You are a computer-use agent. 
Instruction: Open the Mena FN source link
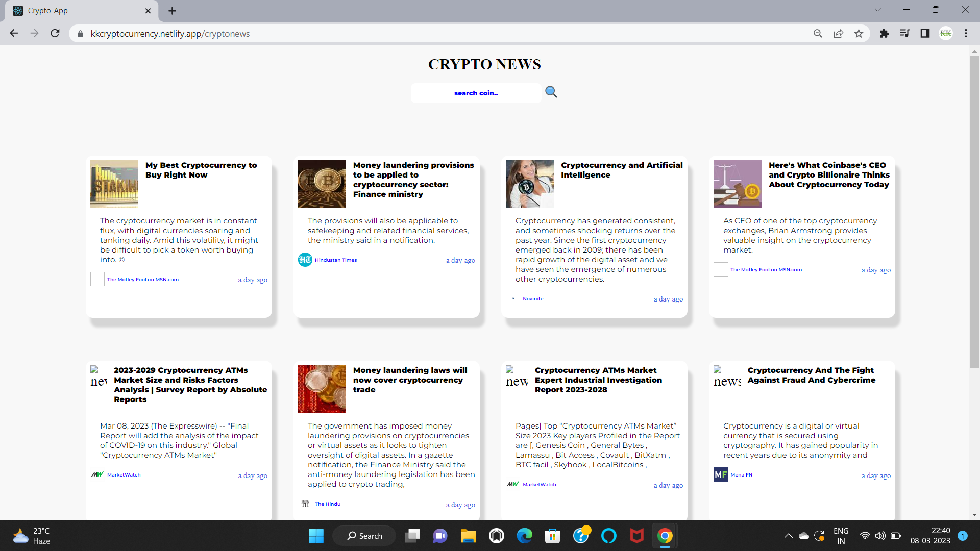tap(741, 474)
